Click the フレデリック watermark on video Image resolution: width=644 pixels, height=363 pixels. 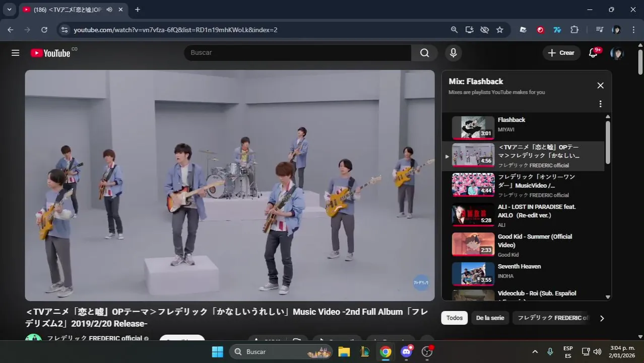click(421, 283)
